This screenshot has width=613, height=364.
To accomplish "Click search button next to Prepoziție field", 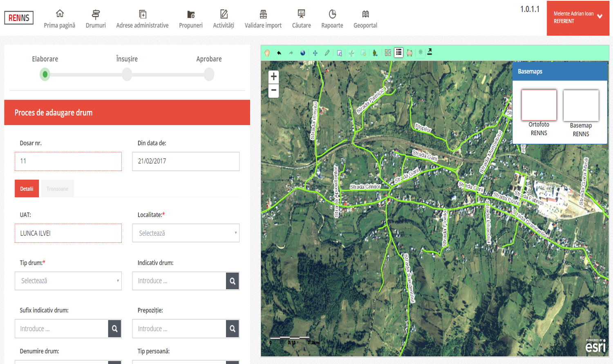I will click(x=232, y=329).
